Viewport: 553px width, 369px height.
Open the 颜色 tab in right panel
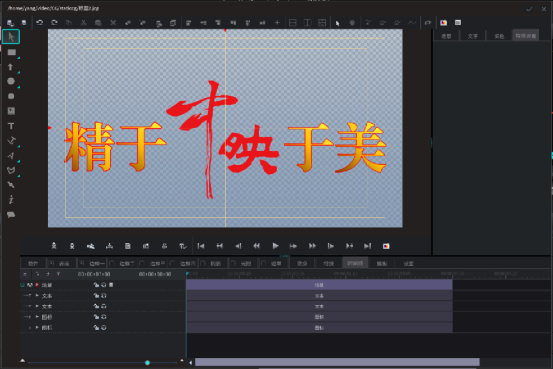pos(499,36)
